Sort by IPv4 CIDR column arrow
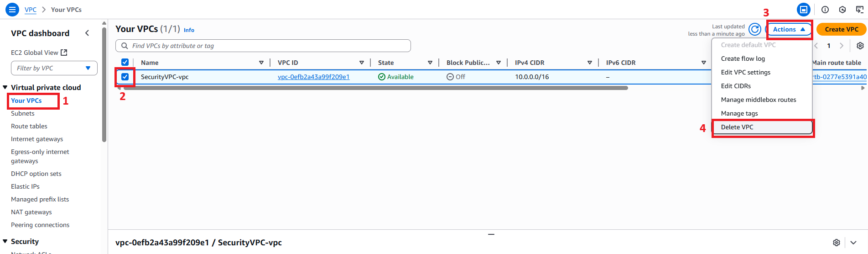 (x=590, y=63)
